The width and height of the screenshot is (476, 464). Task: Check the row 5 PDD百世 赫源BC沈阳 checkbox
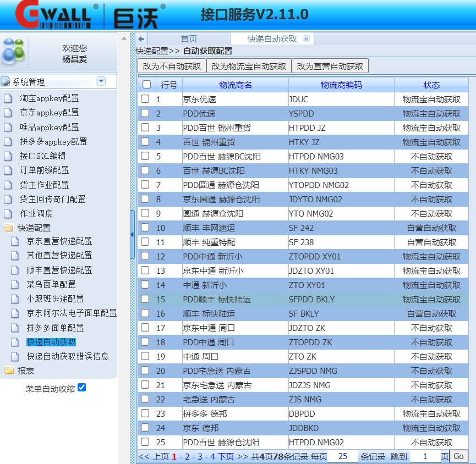point(145,156)
